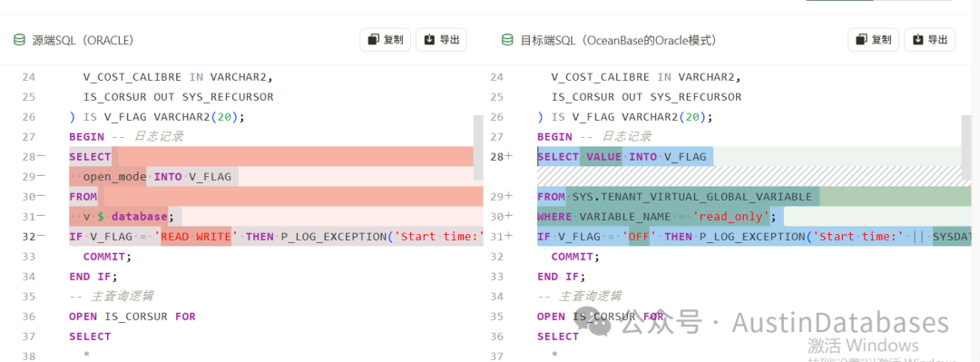The height and width of the screenshot is (362, 980).
Task: Click WHERE VARIABLE_NAME = 'read_only' target line
Action: (656, 216)
